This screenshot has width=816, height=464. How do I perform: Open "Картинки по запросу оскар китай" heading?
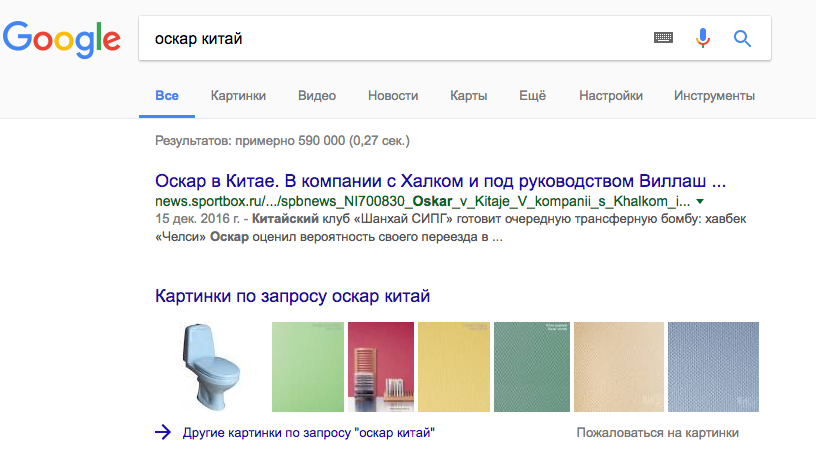(292, 296)
